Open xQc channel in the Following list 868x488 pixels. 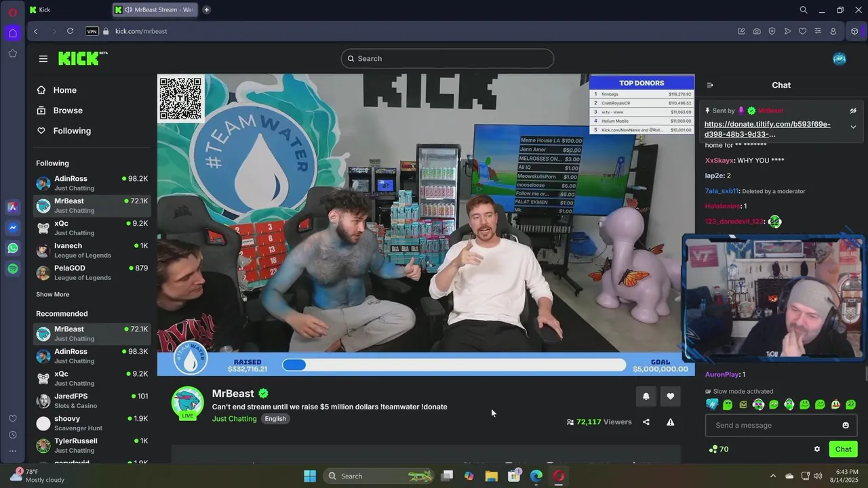(x=92, y=228)
